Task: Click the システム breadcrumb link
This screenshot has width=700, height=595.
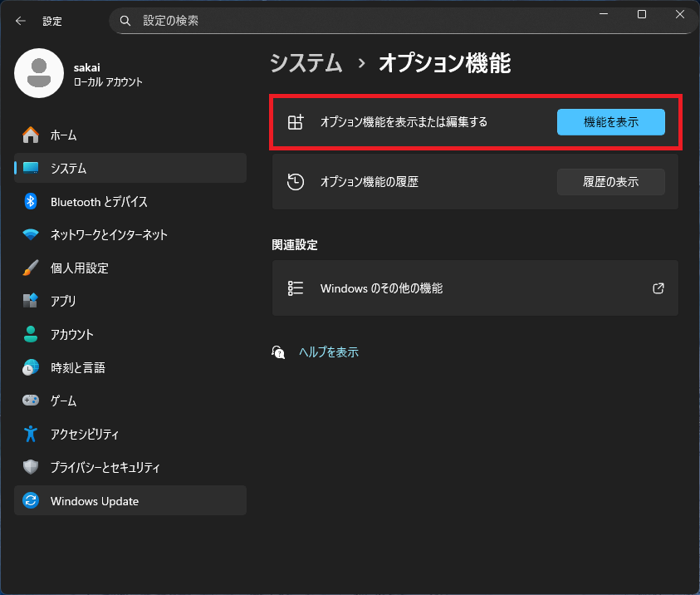Action: (x=306, y=63)
